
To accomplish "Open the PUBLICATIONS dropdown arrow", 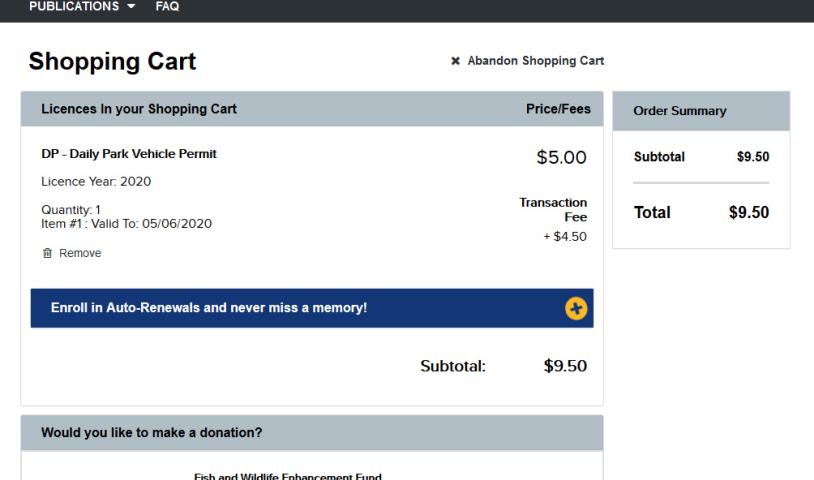I will [131, 7].
